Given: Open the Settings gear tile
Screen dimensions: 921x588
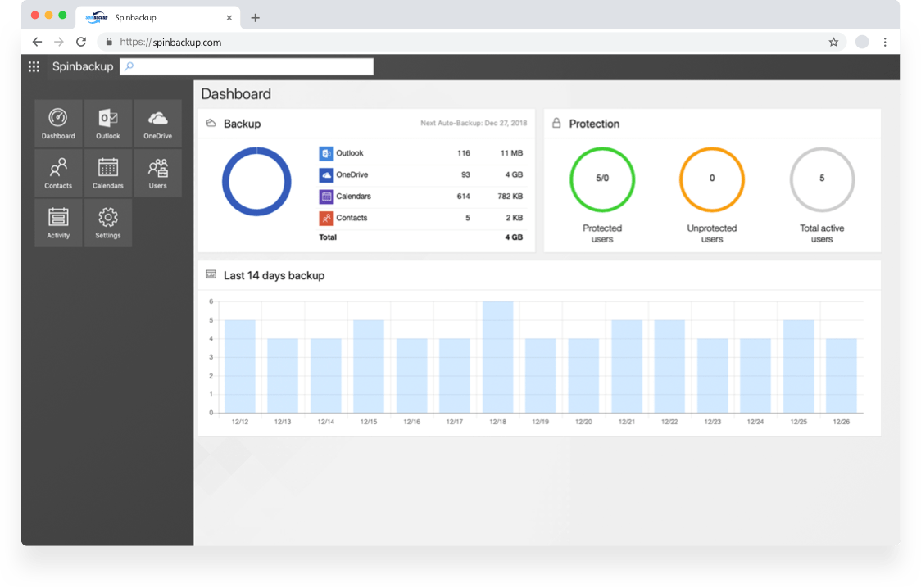Looking at the screenshot, I should pos(108,223).
